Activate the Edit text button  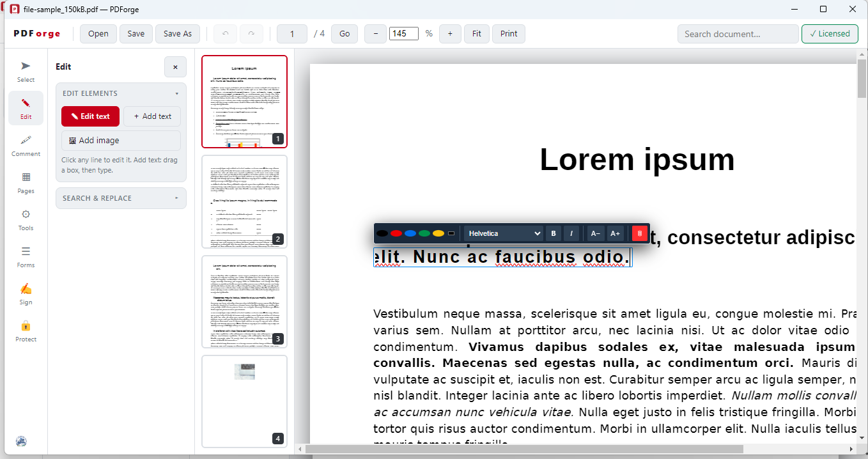point(90,116)
